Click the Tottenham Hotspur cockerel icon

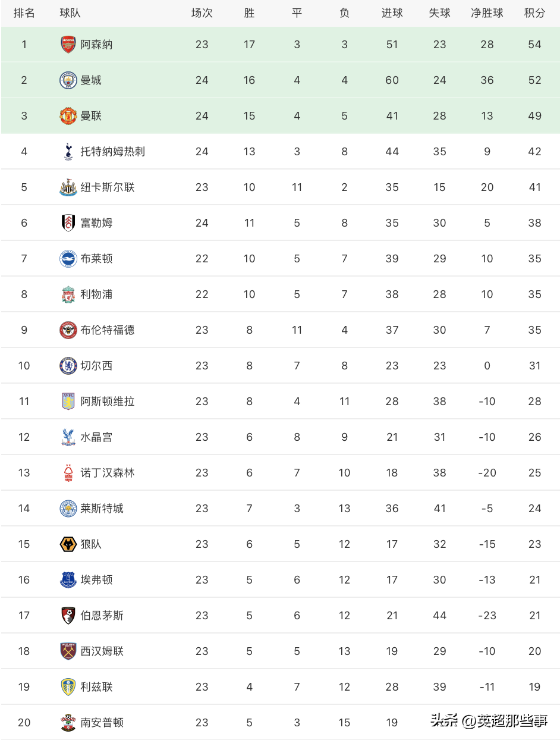tap(68, 152)
